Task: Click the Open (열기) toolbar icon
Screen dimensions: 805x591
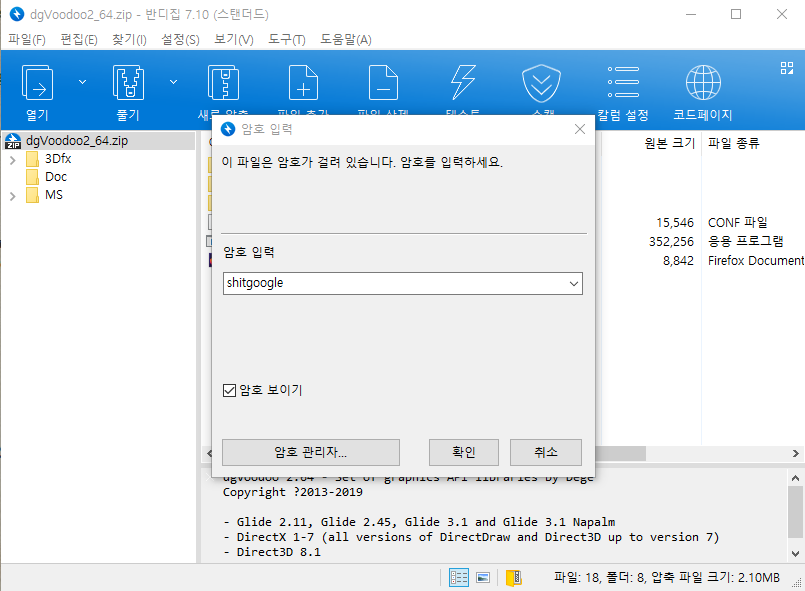Action: 37,83
